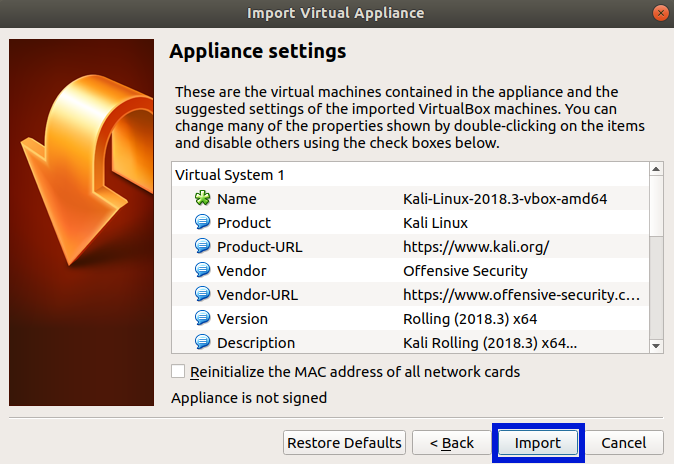The height and width of the screenshot is (464, 674).
Task: Select the Vendor setting label
Action: point(242,271)
